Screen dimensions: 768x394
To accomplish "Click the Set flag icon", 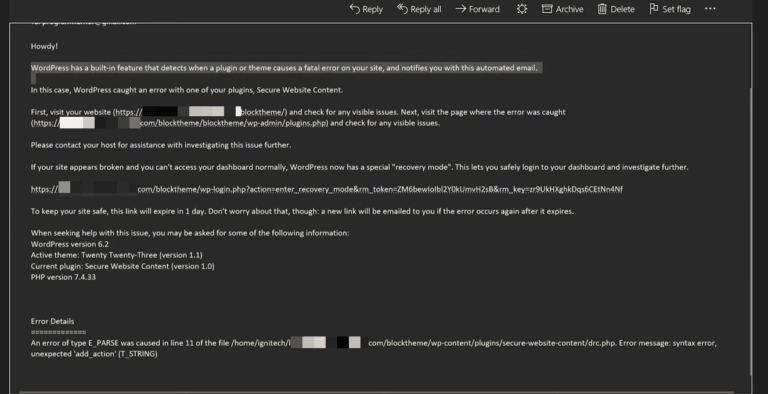I will pyautogui.click(x=654, y=9).
